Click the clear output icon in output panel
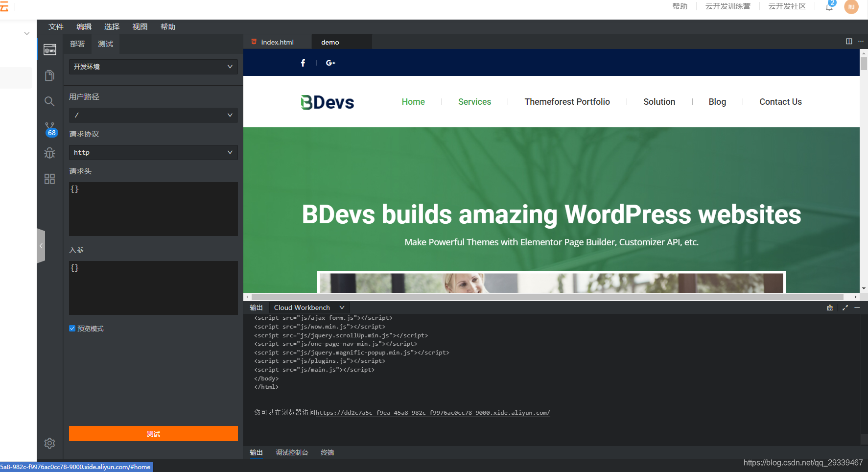 [829, 307]
